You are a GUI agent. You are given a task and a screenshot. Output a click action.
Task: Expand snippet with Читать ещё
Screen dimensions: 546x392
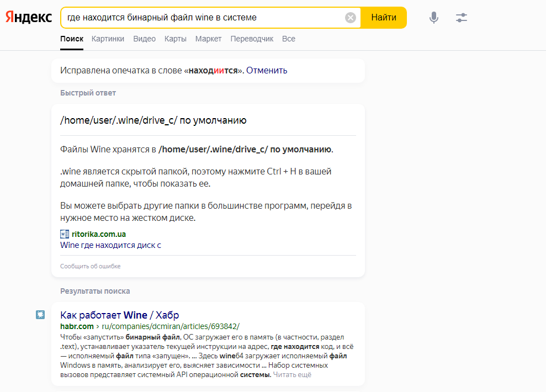click(x=292, y=375)
